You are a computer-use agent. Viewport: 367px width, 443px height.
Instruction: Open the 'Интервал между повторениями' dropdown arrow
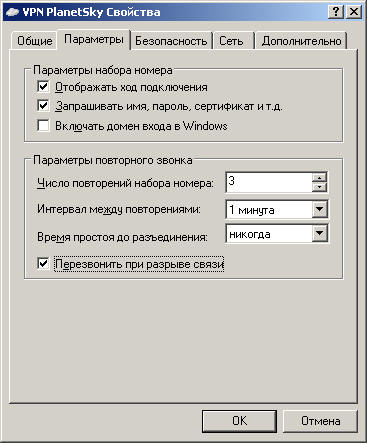319,210
